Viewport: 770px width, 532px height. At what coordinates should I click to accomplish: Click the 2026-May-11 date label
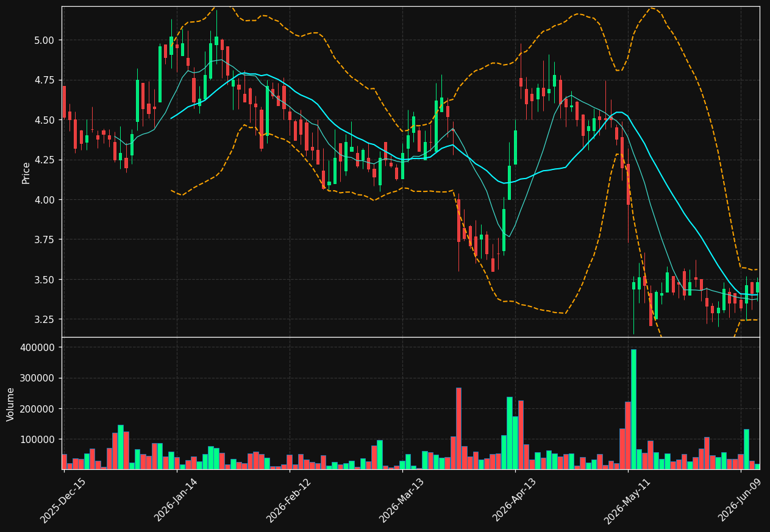(627, 500)
